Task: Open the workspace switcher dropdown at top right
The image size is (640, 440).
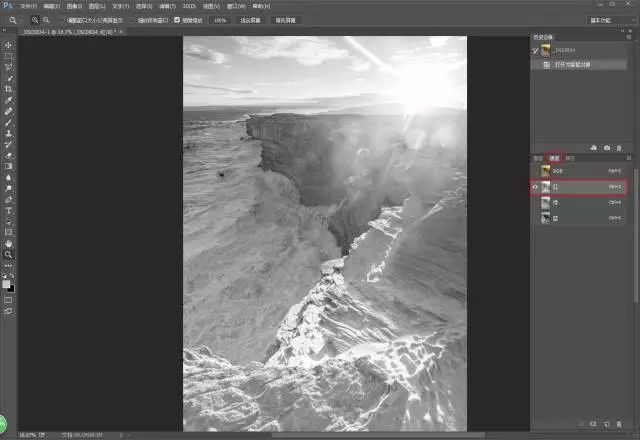Action: pos(601,19)
